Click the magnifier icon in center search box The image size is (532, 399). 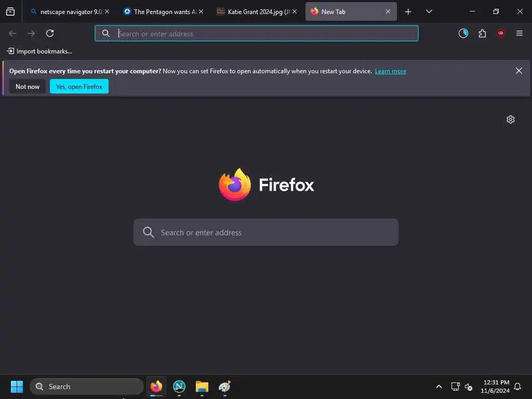tap(148, 232)
